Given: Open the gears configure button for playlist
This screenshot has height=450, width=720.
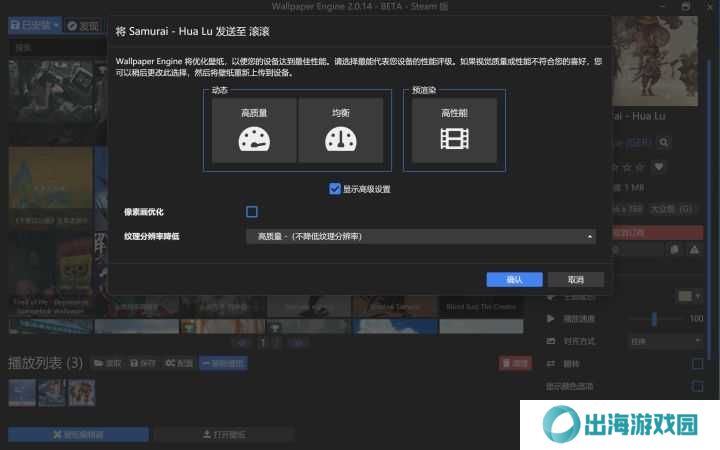Looking at the screenshot, I should (179, 363).
